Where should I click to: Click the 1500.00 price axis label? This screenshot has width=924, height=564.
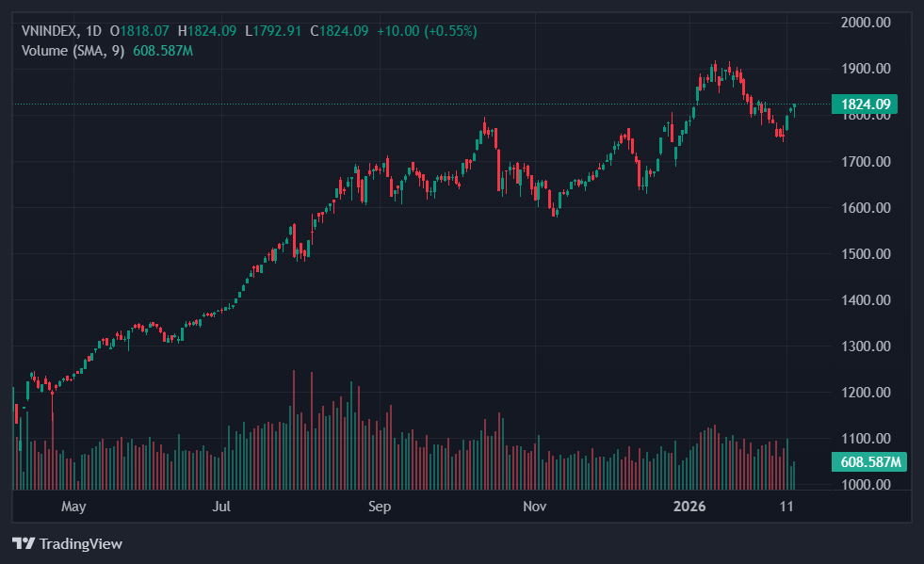pos(865,253)
